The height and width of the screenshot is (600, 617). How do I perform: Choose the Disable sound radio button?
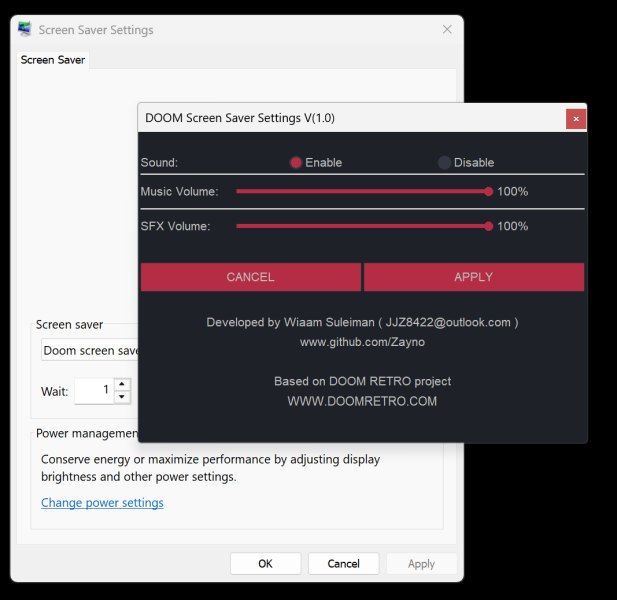coord(444,162)
